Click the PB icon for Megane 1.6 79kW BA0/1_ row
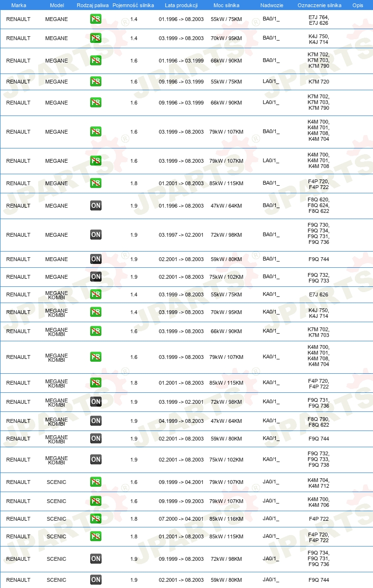This screenshot has width=373, height=588. pos(96,132)
